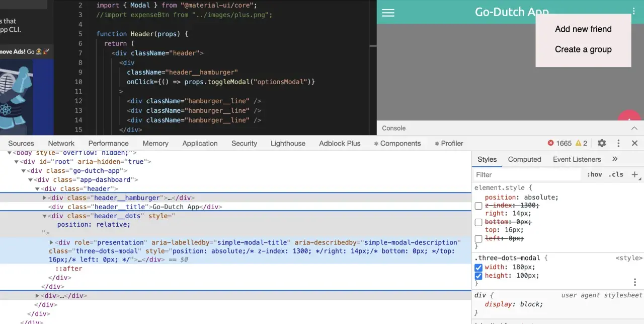Click the red error count icon
This screenshot has height=324, width=644.
(550, 143)
